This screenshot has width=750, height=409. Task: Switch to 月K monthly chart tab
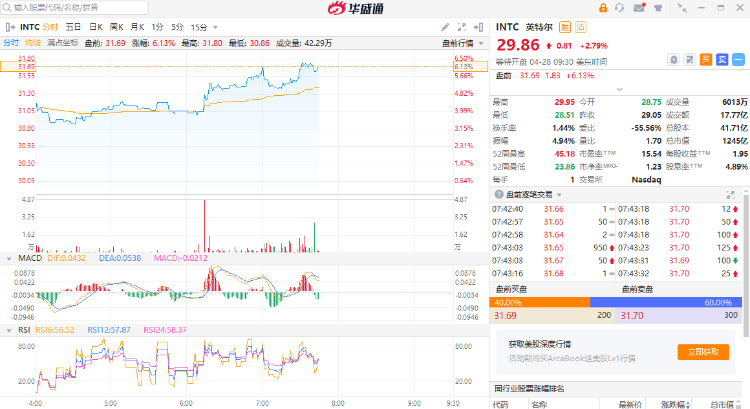tap(137, 27)
